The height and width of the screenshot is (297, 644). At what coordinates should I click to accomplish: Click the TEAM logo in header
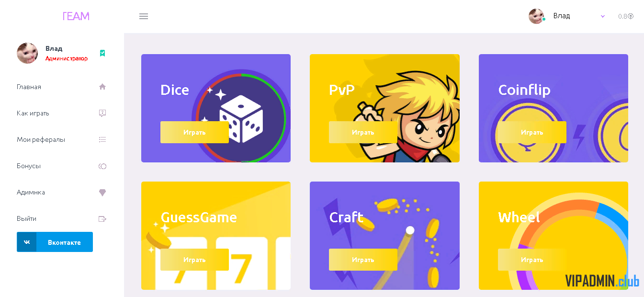pos(76,16)
